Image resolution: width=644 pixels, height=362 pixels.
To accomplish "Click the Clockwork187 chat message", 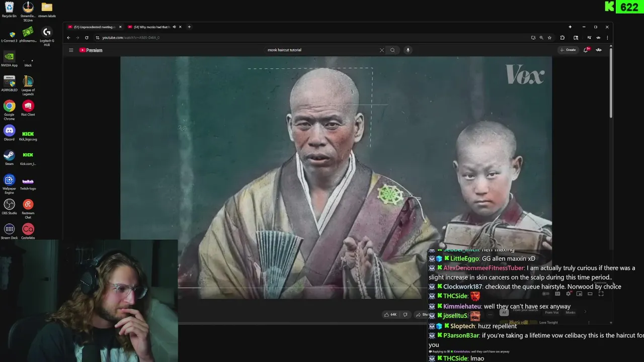I will pos(525,287).
